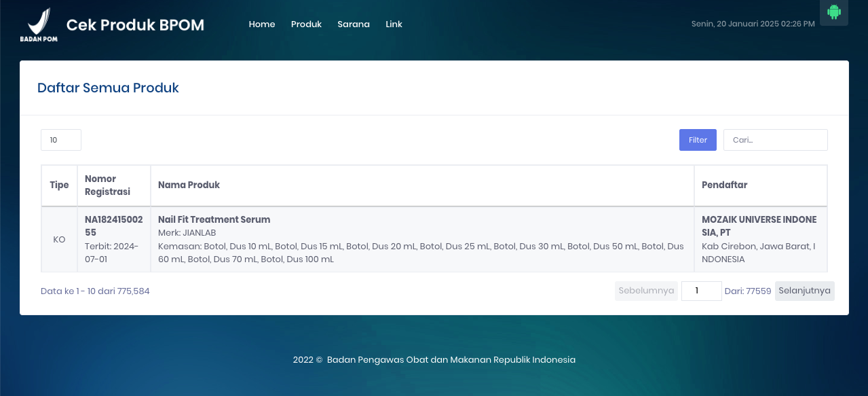
Task: Click the page number input box
Action: (x=701, y=291)
